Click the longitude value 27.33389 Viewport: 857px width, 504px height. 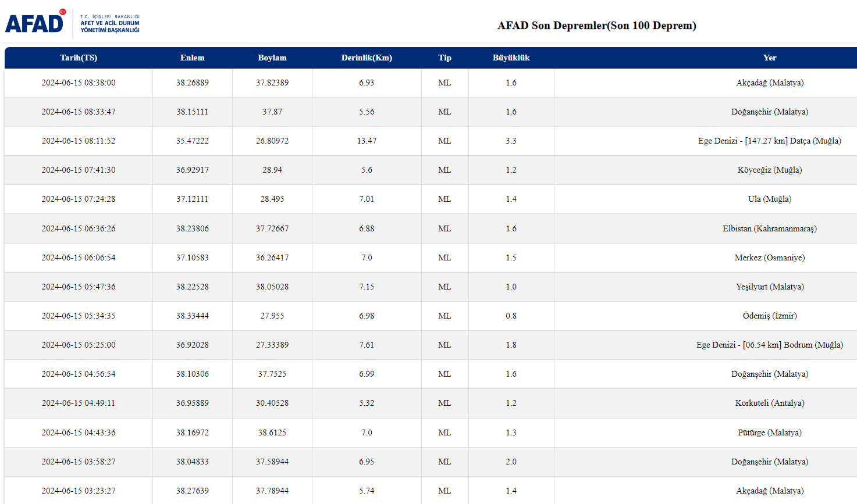coord(272,345)
